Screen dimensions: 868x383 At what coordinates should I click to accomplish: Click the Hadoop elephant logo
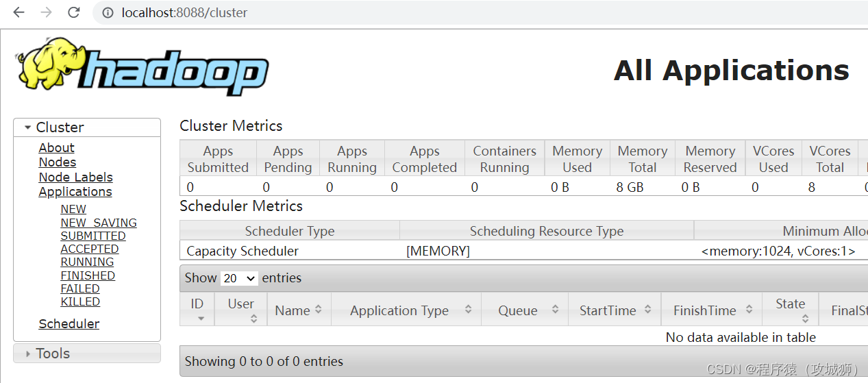pyautogui.click(x=142, y=66)
